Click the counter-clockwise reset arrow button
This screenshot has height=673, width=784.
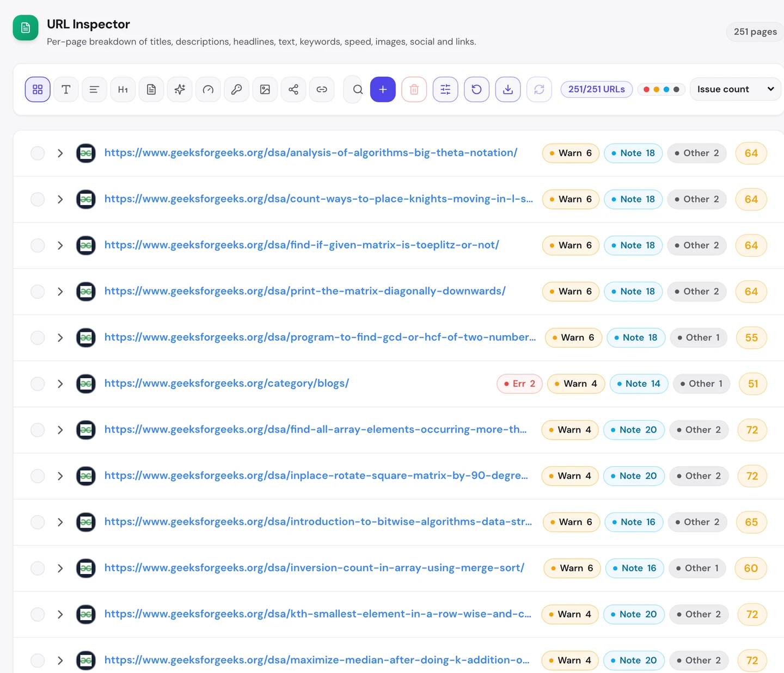[476, 89]
